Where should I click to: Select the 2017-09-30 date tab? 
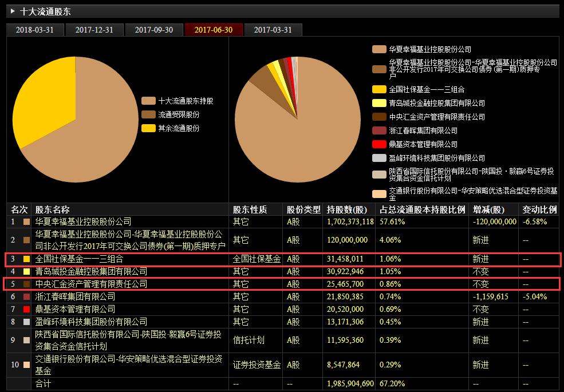[x=154, y=30]
